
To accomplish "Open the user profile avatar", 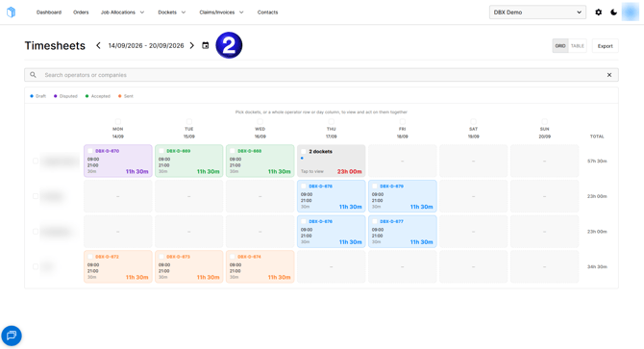I will coord(630,12).
